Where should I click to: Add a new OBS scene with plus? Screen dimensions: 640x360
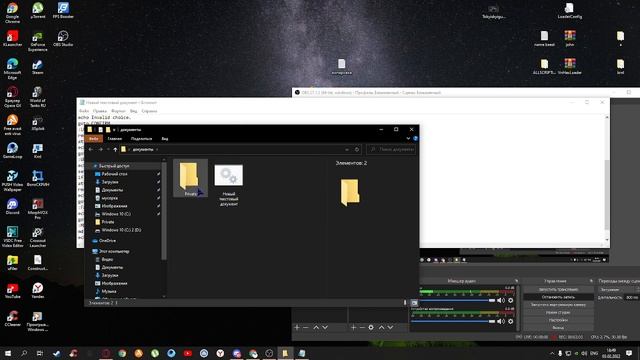297,327
